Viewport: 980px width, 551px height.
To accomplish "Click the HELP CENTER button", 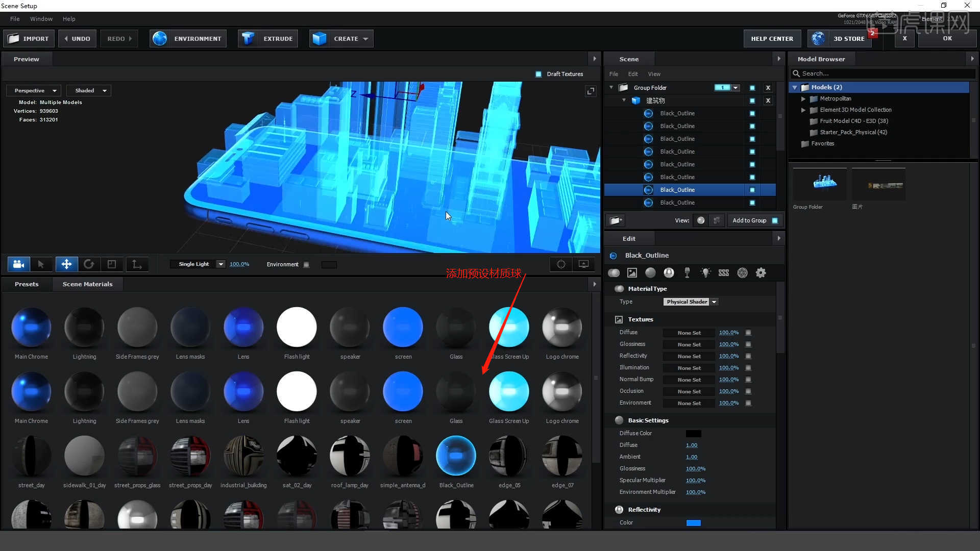I will [772, 39].
